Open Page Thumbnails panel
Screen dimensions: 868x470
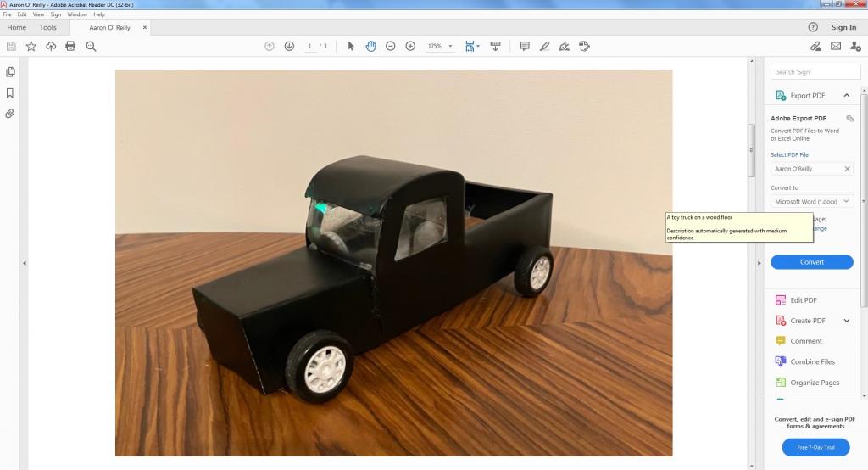[x=10, y=72]
